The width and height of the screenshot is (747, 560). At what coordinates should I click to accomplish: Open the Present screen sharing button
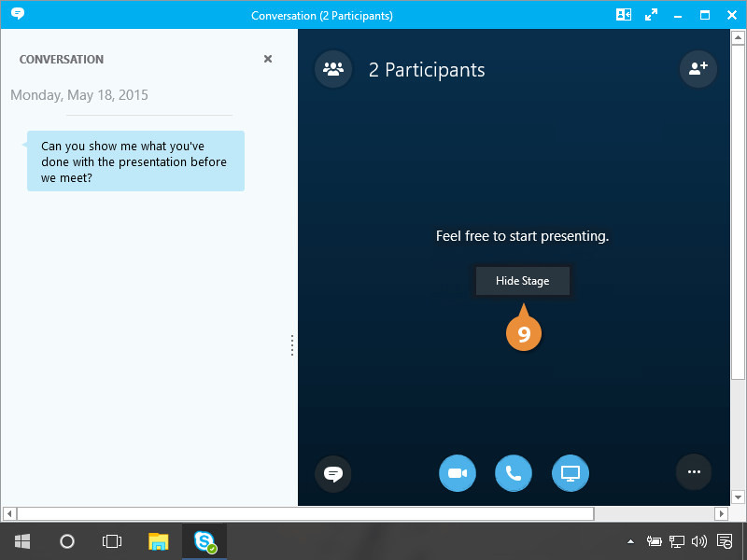[x=570, y=473]
